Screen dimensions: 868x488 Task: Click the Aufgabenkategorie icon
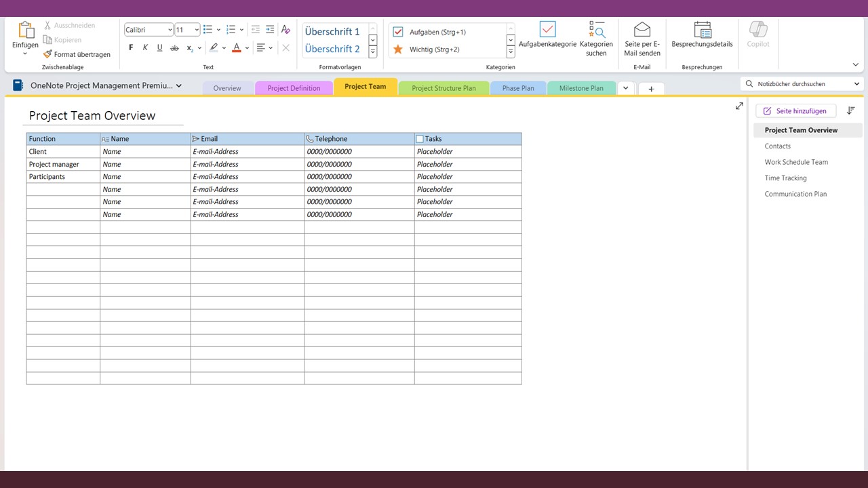pyautogui.click(x=547, y=29)
